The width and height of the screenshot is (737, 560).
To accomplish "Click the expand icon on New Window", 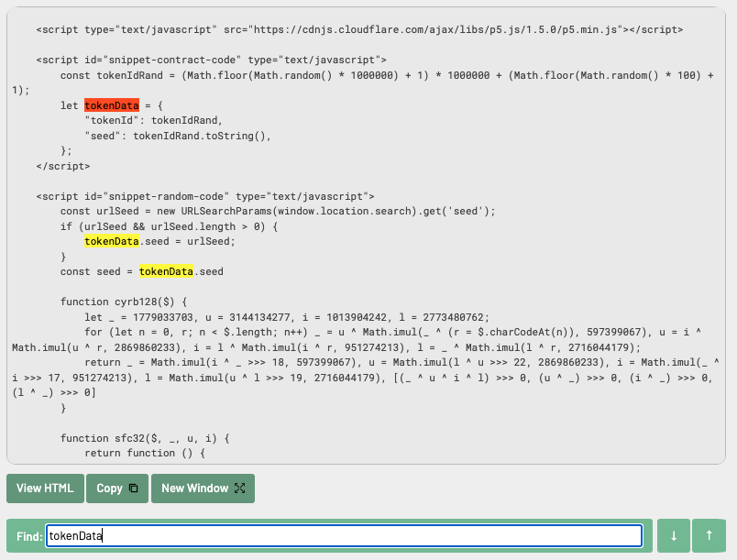I will pos(240,489).
